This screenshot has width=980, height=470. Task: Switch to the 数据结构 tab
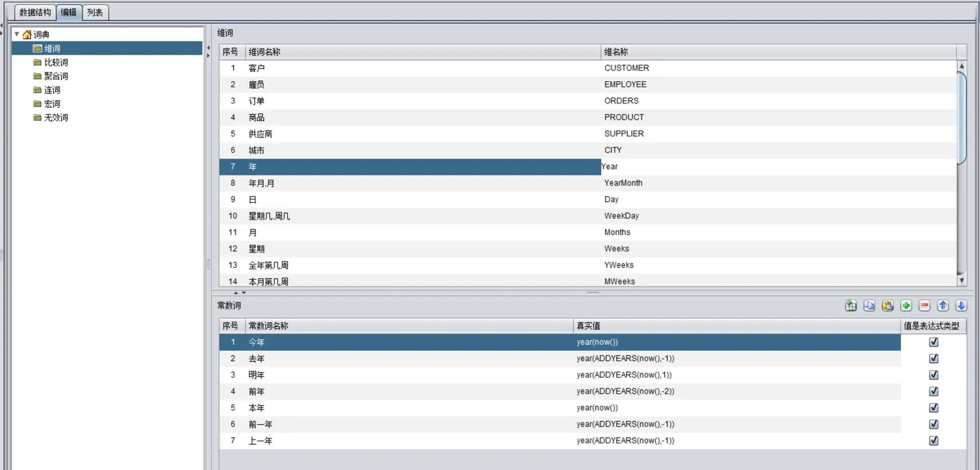click(34, 13)
